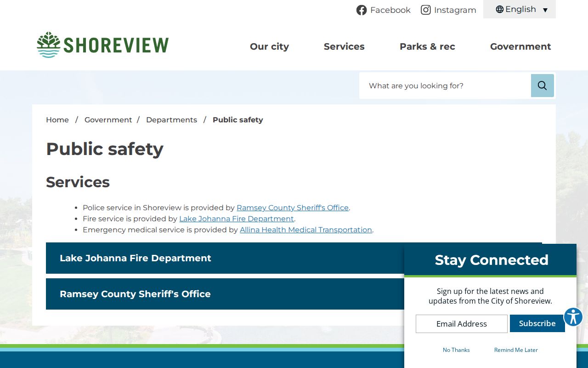Screen dimensions: 588x368
Task: Follow the Ramsey County Sheriff's Office text link
Action: tap(293, 207)
